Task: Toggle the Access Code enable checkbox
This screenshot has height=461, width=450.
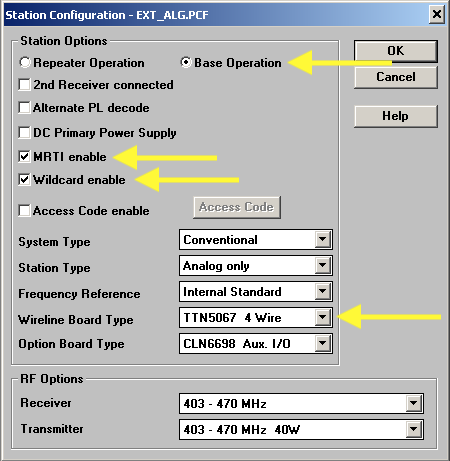Action: (x=24, y=211)
